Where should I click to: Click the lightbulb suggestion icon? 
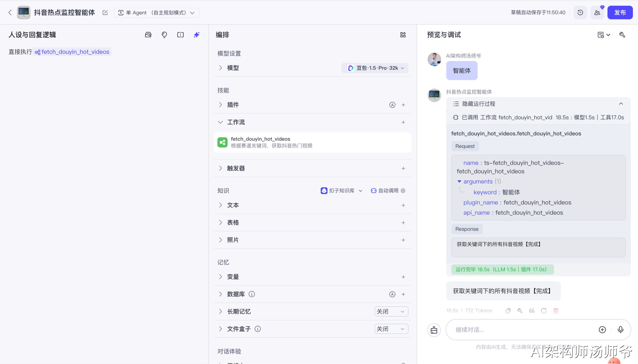pyautogui.click(x=164, y=35)
